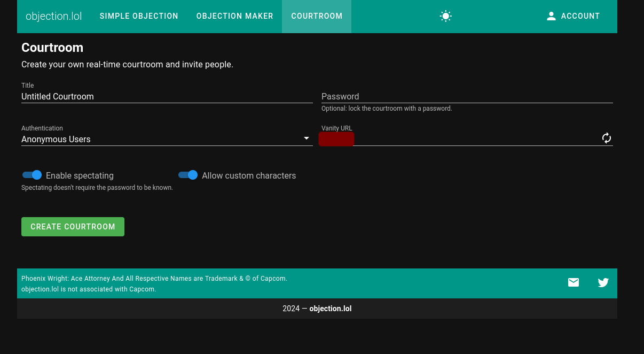
Task: Click the Enable spectating label text
Action: 80,175
